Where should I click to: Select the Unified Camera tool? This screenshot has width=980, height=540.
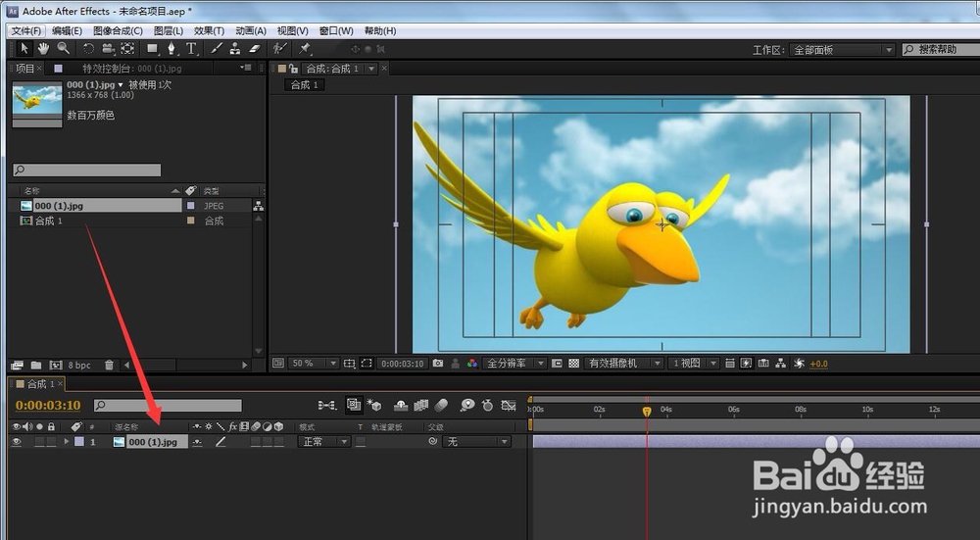tap(108, 48)
